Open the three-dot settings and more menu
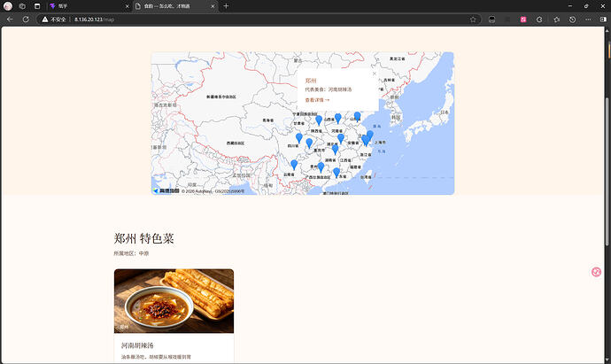Screen dimensions: 611x364 (x=588, y=19)
